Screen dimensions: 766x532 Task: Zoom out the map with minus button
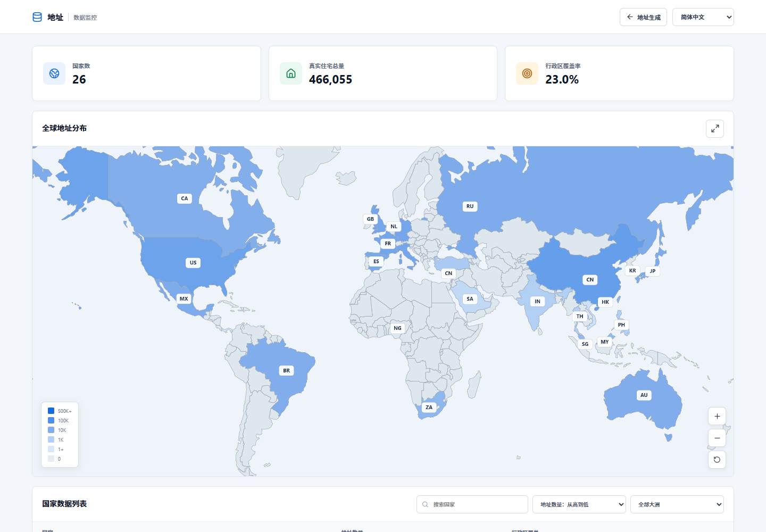[717, 438]
